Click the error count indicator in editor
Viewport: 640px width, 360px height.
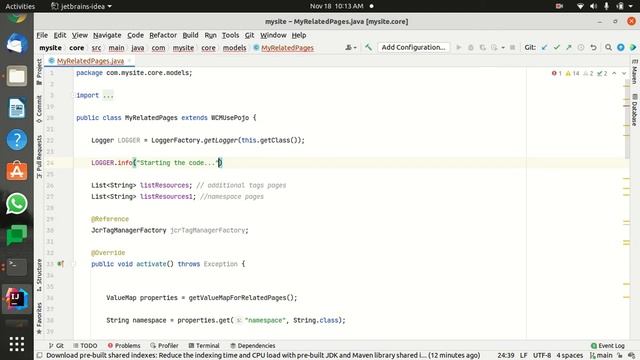point(557,73)
